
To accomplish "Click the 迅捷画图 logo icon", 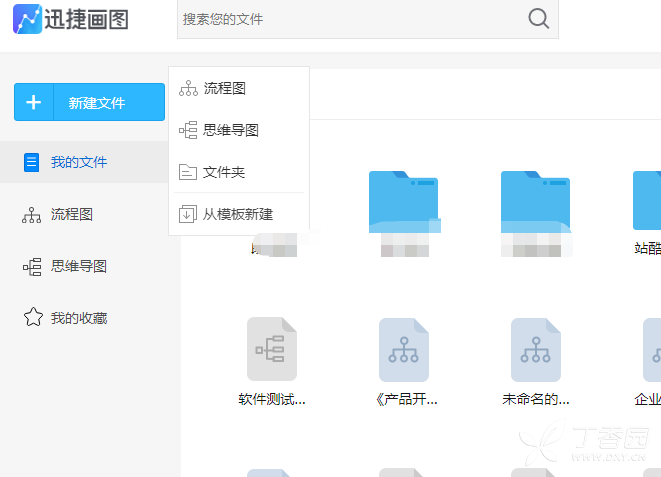I will click(27, 19).
